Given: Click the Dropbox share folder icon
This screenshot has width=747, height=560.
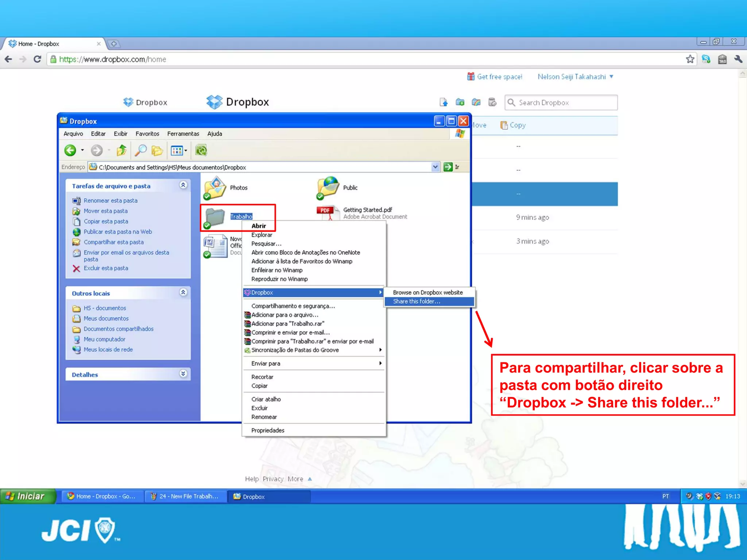Looking at the screenshot, I should coord(476,102).
